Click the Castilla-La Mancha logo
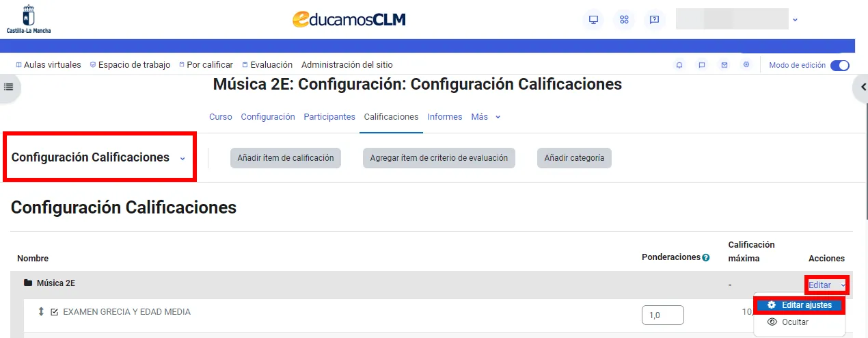This screenshot has height=338, width=868. (x=28, y=18)
